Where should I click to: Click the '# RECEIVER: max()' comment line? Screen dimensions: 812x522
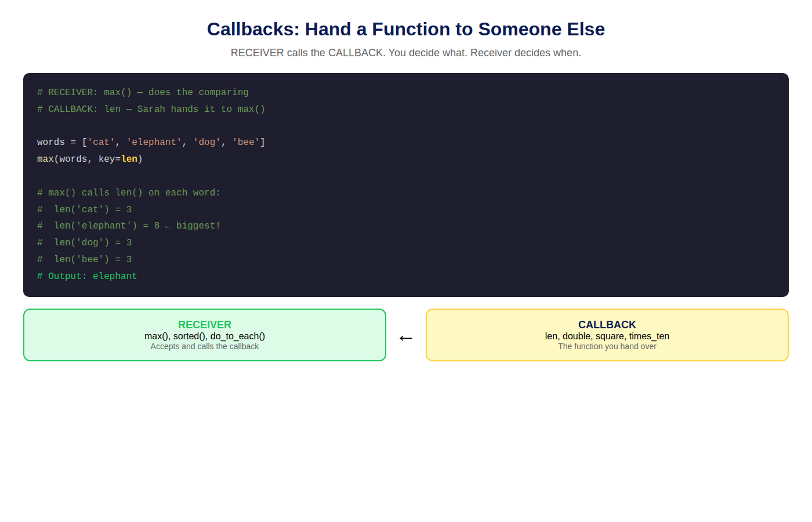(143, 92)
